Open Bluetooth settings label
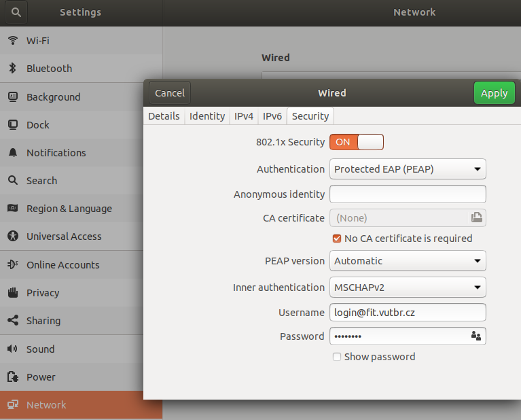Viewport: 521px width, 420px height. coord(49,69)
